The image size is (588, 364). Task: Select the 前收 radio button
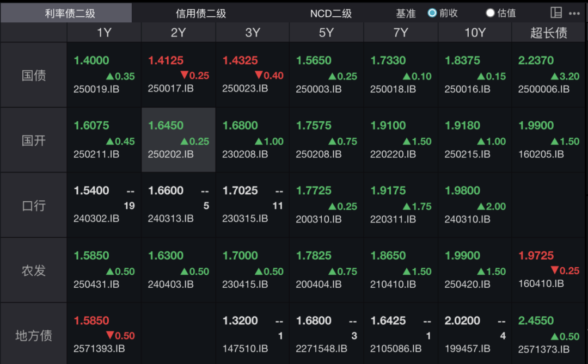point(432,13)
